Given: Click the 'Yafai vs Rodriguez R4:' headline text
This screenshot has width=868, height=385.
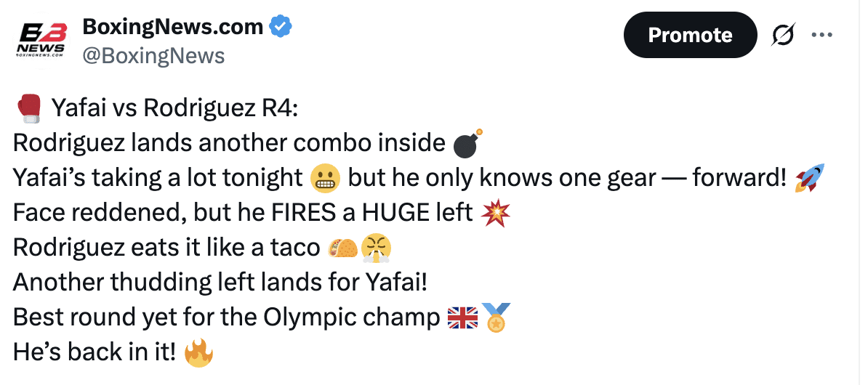Looking at the screenshot, I should pyautogui.click(x=174, y=108).
